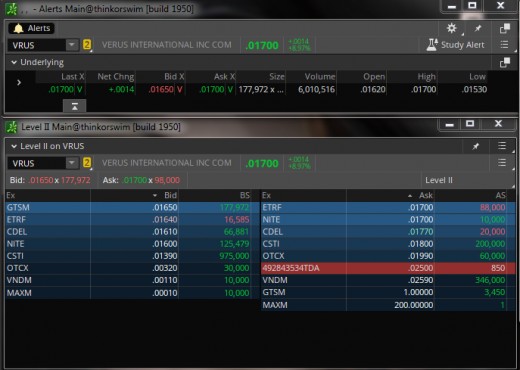This screenshot has width=520, height=370.
Task: Pop out the Underlying section
Action: 505,62
